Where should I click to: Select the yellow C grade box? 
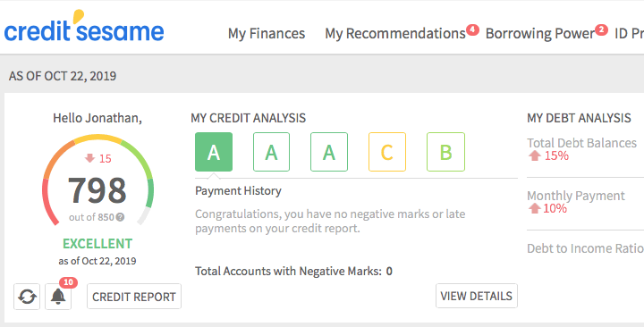tap(387, 152)
